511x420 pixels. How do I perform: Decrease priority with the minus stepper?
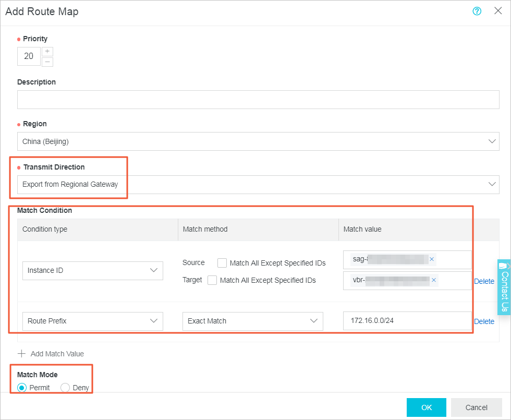47,62
